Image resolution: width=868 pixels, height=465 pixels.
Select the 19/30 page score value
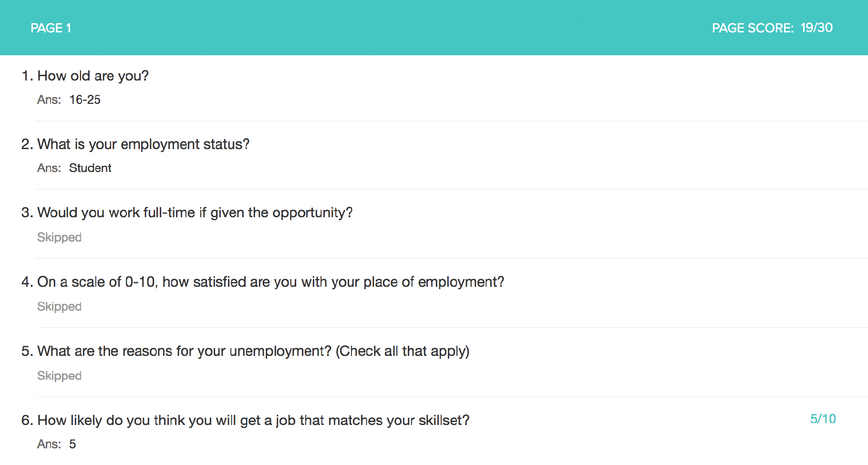click(x=816, y=28)
